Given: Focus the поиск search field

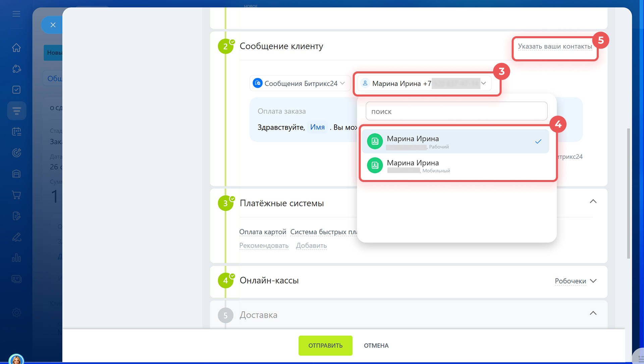Looking at the screenshot, I should (x=456, y=111).
